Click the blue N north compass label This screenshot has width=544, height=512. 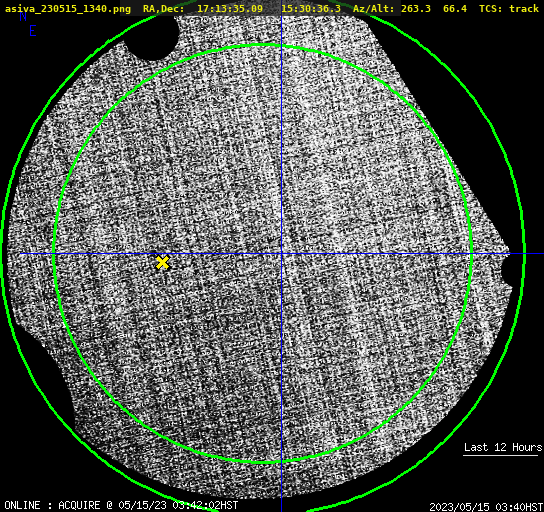[x=23, y=16]
